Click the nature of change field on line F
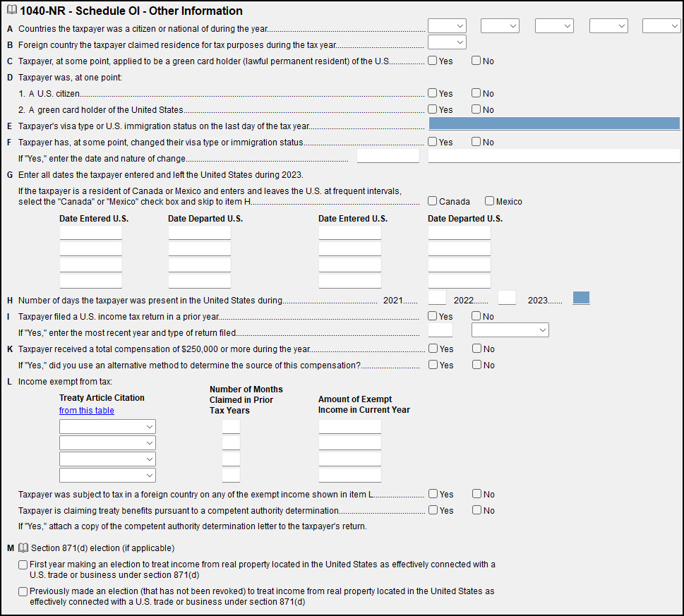This screenshot has height=616, width=684. [554, 156]
